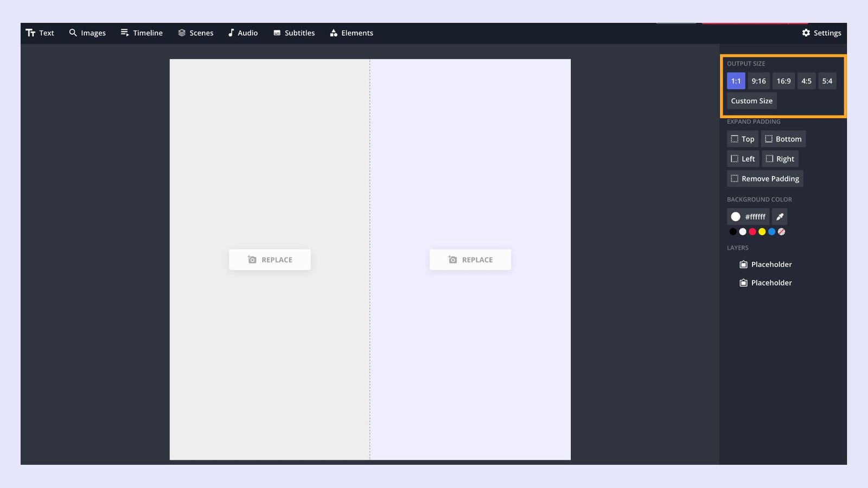Screen dimensions: 868x488
Task: Open the Settings menu
Action: click(821, 33)
